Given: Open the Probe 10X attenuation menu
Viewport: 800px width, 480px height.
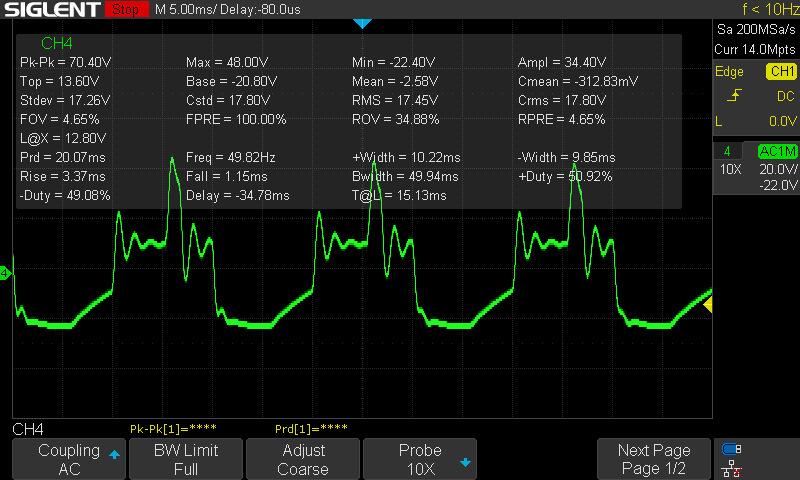Looking at the screenshot, I should [420, 459].
